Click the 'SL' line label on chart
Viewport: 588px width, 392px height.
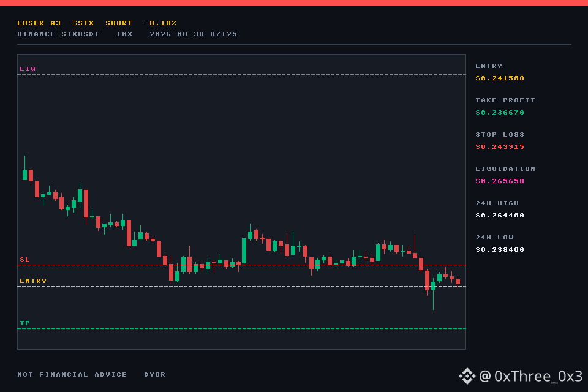point(24,260)
